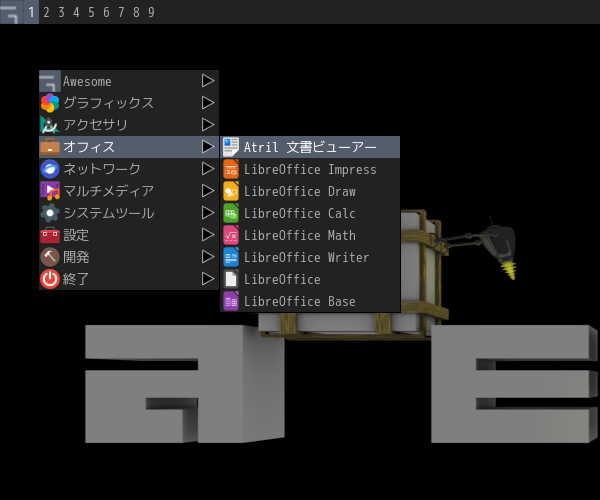The image size is (600, 500).
Task: Launch the plain LibreOffice entry
Action: tap(310, 279)
